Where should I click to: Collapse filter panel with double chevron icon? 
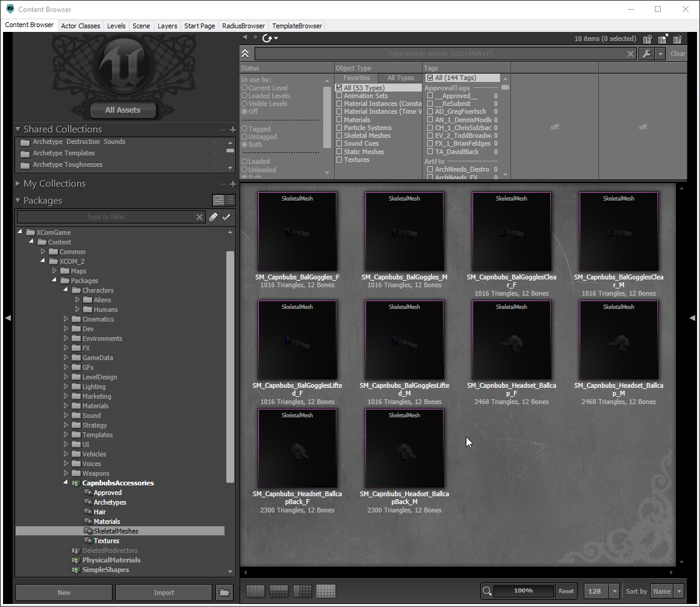point(245,54)
